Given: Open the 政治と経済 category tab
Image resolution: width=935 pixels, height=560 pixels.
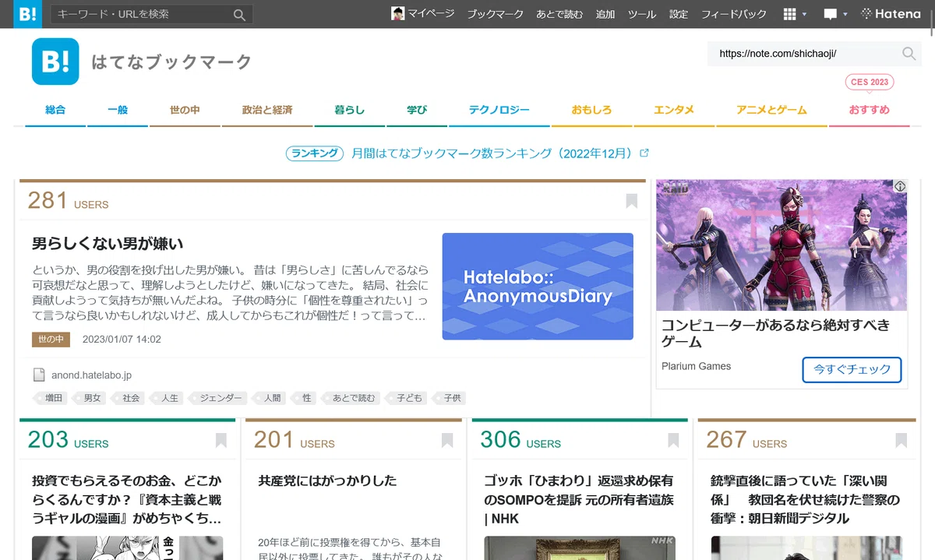Looking at the screenshot, I should [x=267, y=110].
